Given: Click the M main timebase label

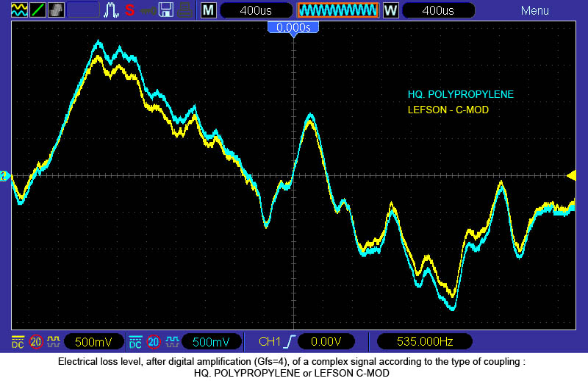Looking at the screenshot, I should tap(209, 10).
